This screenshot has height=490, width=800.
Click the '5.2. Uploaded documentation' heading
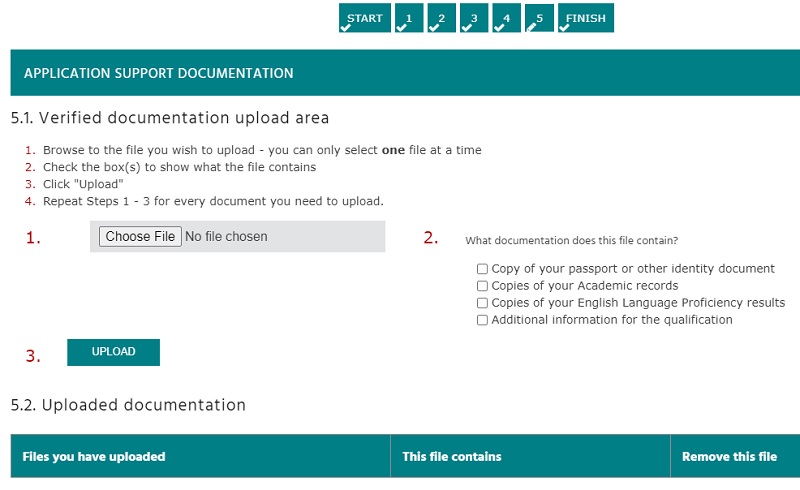click(128, 405)
